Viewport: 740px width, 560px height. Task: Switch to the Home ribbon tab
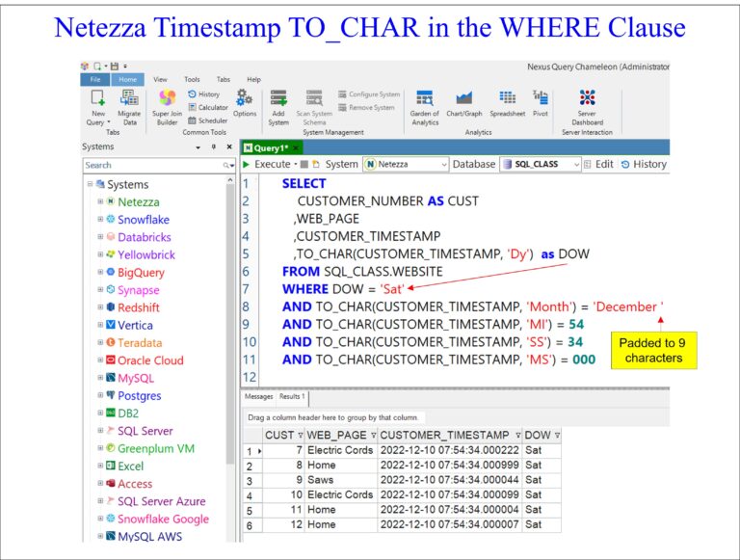click(x=127, y=79)
